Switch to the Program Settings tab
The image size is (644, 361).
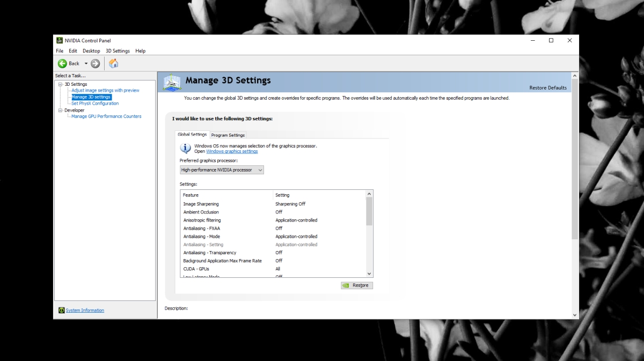[x=228, y=135]
